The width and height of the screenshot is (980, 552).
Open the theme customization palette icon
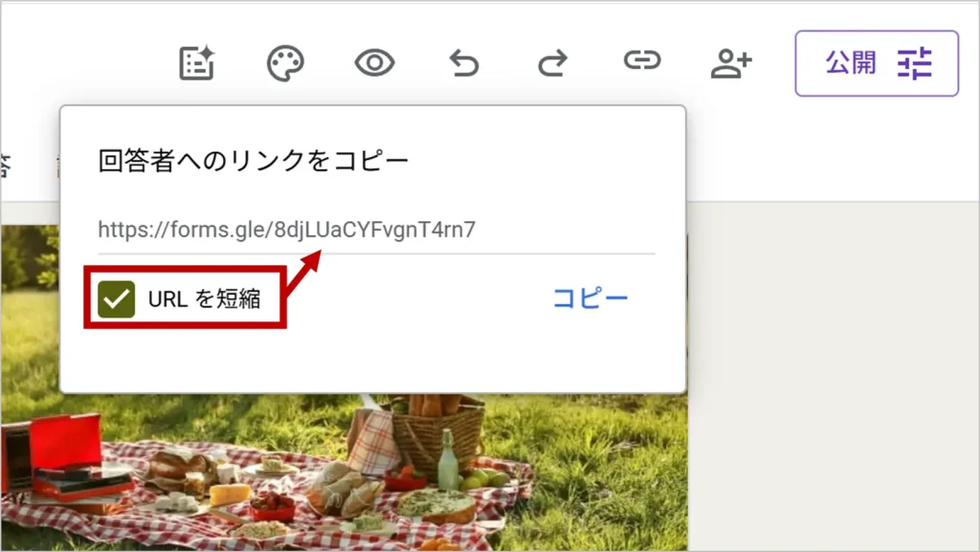(285, 63)
